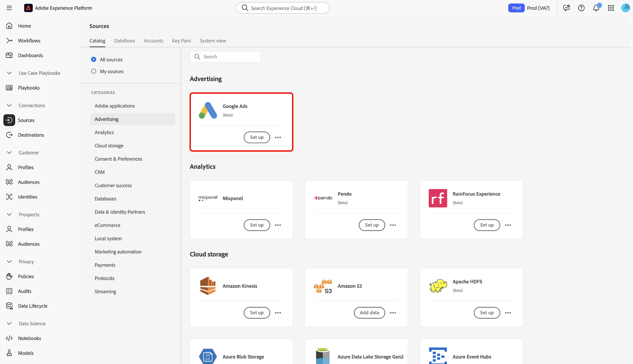Open the notifications bell
633x364 pixels.
point(596,8)
